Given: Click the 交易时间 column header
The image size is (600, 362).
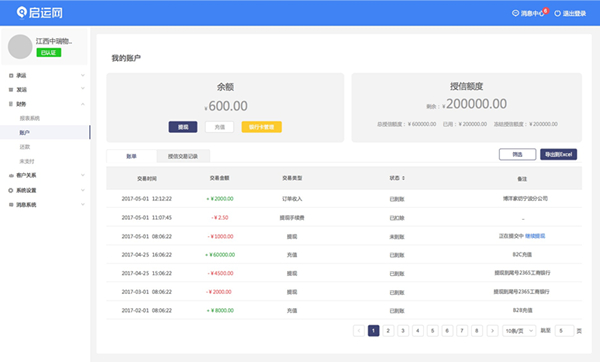Looking at the screenshot, I should 147,179.
